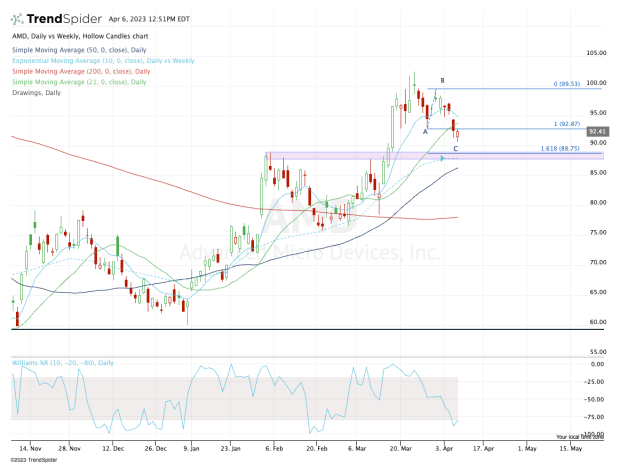
Task: Select the point C wave label
Action: click(x=456, y=148)
